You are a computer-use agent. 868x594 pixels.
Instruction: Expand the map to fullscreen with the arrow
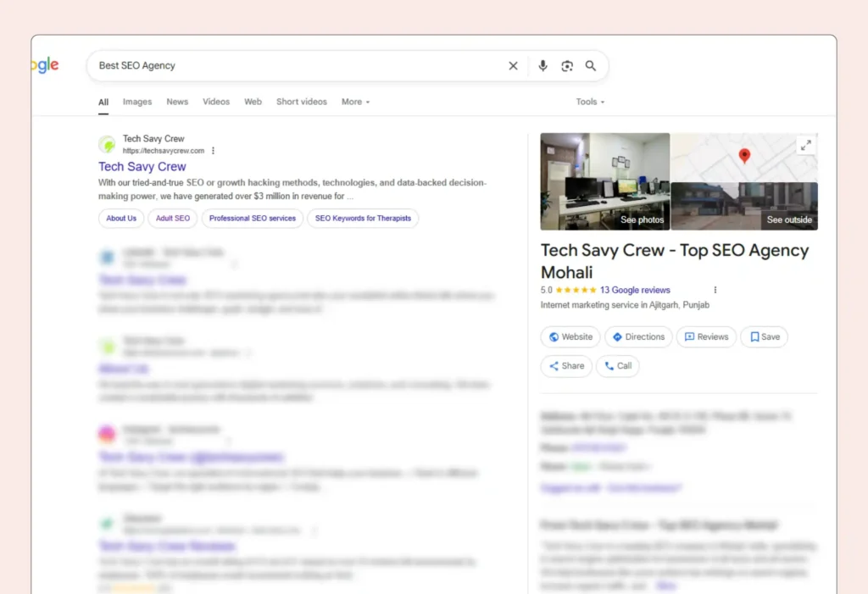tap(806, 145)
